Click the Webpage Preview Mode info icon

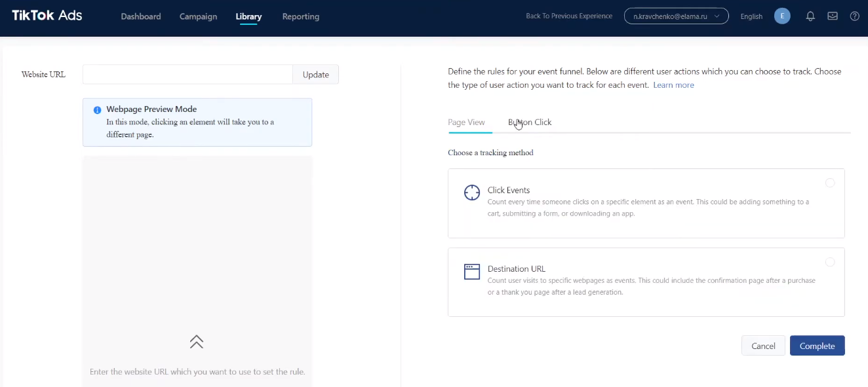point(97,110)
